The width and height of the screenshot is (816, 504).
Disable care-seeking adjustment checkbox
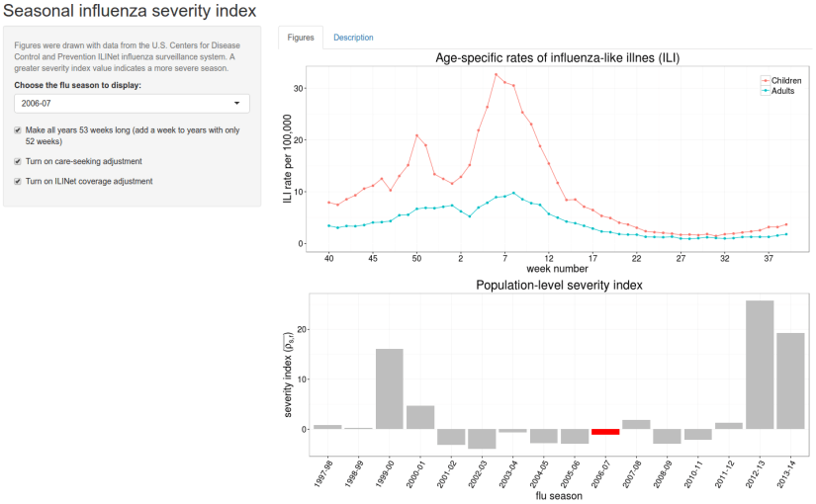(x=19, y=161)
